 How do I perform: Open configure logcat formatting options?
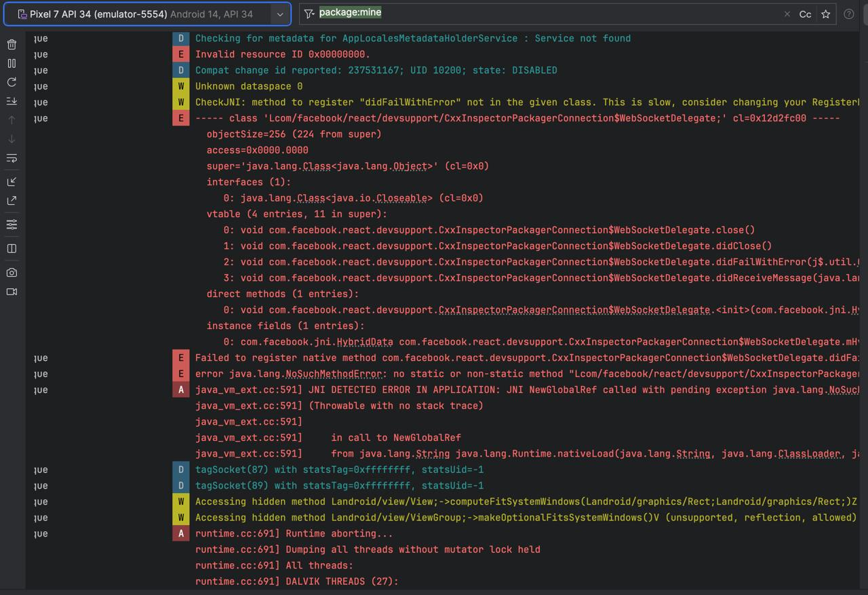pos(12,225)
